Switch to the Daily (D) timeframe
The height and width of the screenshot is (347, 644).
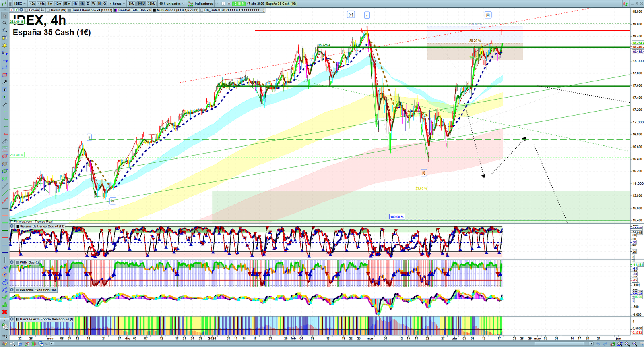[88, 4]
